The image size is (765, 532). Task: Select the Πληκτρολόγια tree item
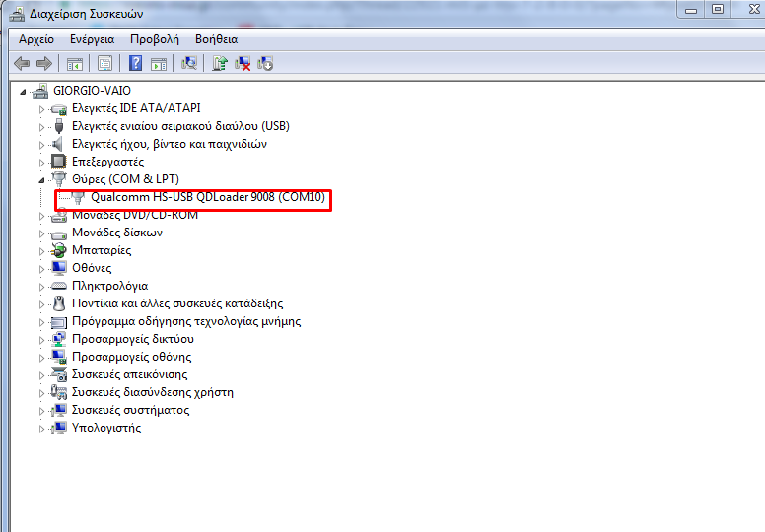click(x=109, y=286)
